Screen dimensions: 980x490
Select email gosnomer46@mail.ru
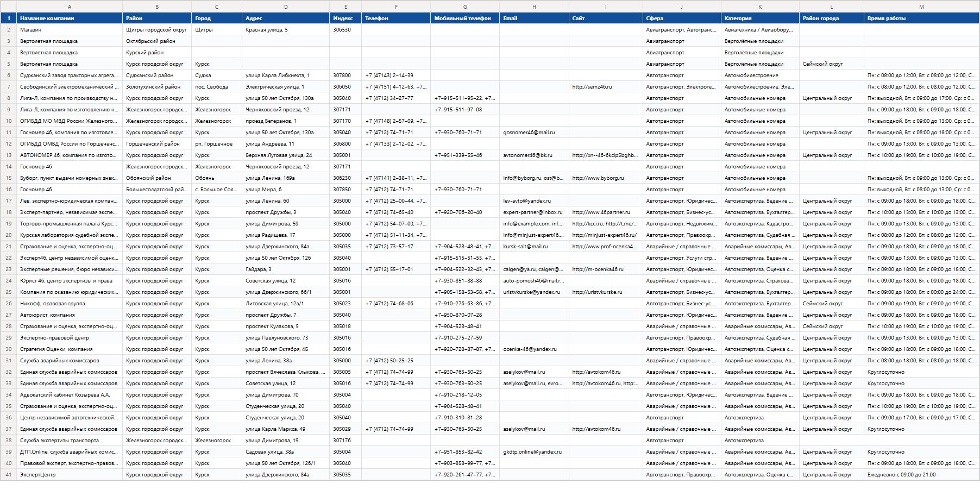pos(534,133)
